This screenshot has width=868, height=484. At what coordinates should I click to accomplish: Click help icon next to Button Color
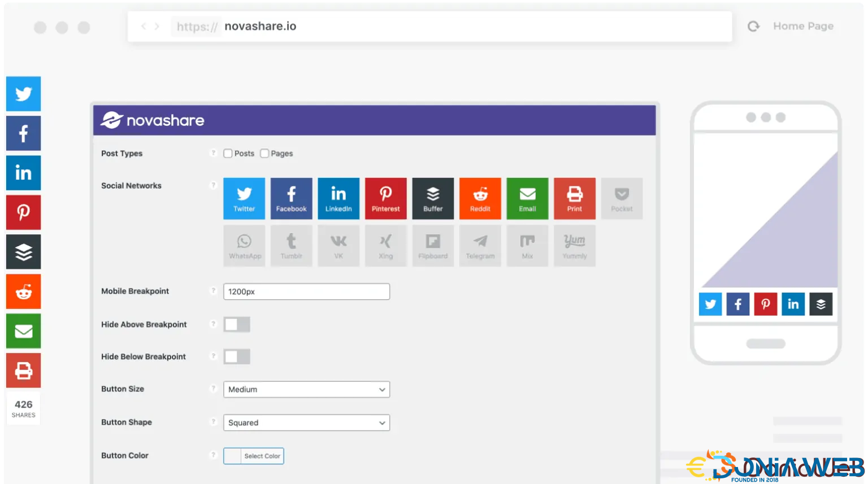click(x=213, y=455)
